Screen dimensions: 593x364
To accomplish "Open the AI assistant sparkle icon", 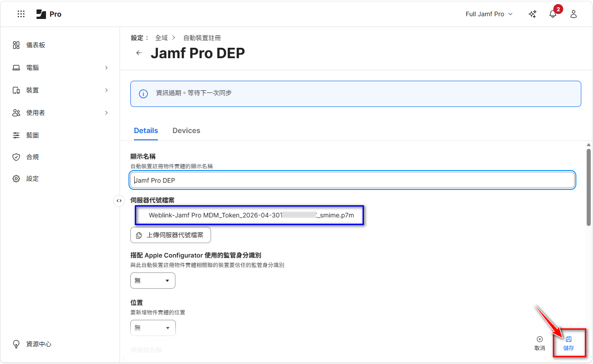I will [533, 14].
